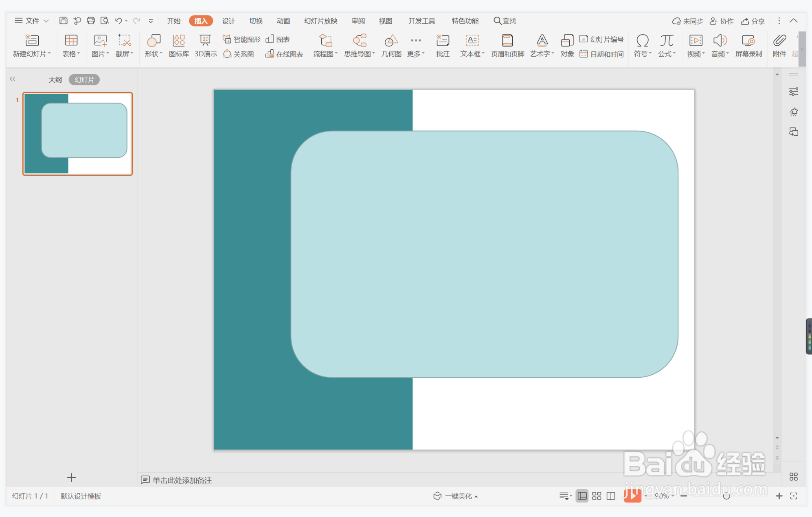Open the 设计 ribbon tab

point(228,21)
